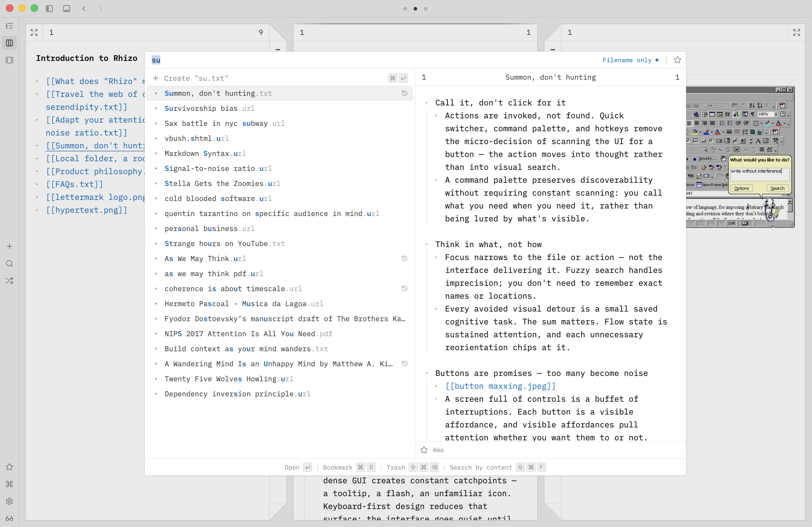Select cold blooded software.url result
The image size is (812, 527).
point(280,198)
